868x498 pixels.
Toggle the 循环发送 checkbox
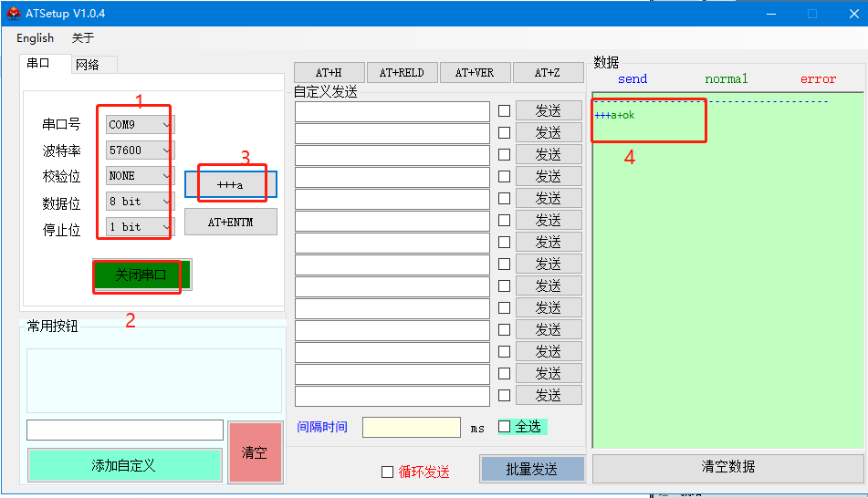point(387,472)
